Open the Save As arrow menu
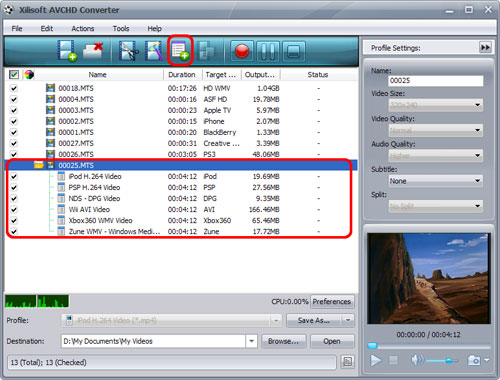 pos(348,320)
